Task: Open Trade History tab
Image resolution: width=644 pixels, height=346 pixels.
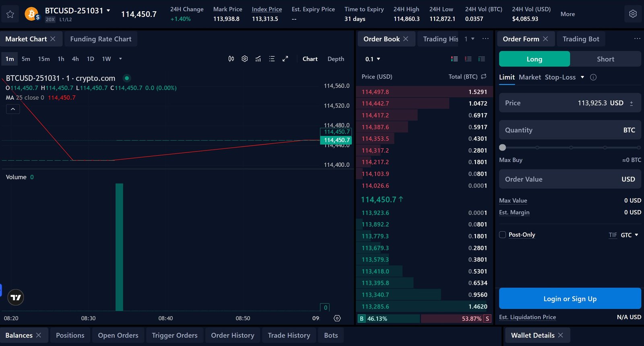Action: (289, 335)
